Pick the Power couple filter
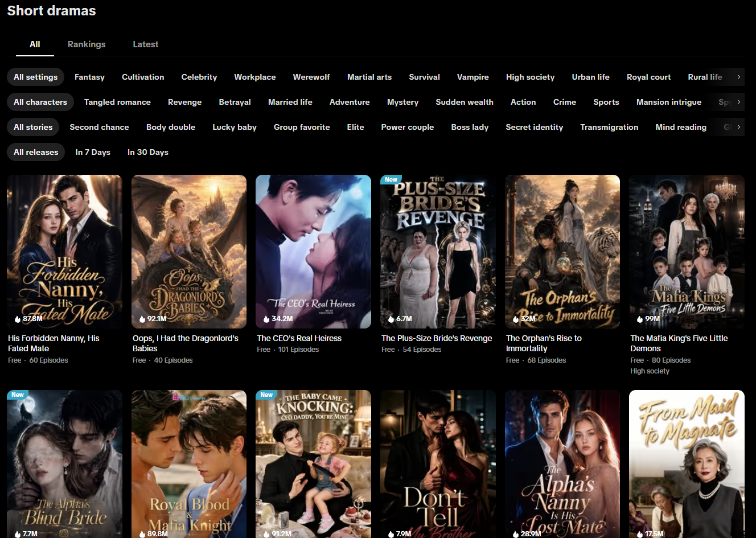 point(408,127)
